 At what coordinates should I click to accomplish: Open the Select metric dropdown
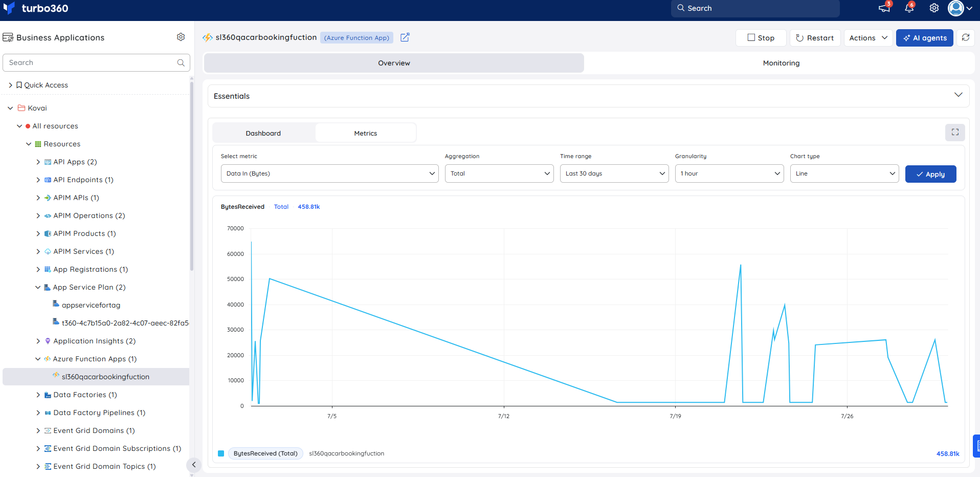[x=330, y=174]
